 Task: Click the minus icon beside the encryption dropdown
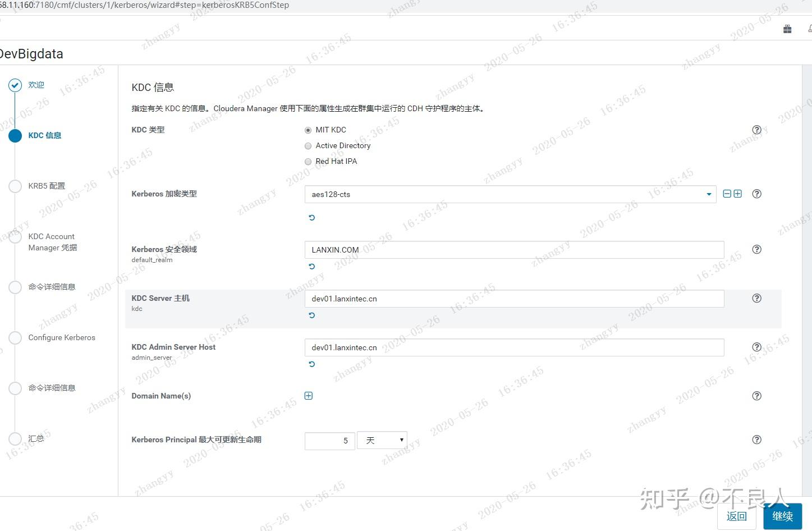click(726, 193)
